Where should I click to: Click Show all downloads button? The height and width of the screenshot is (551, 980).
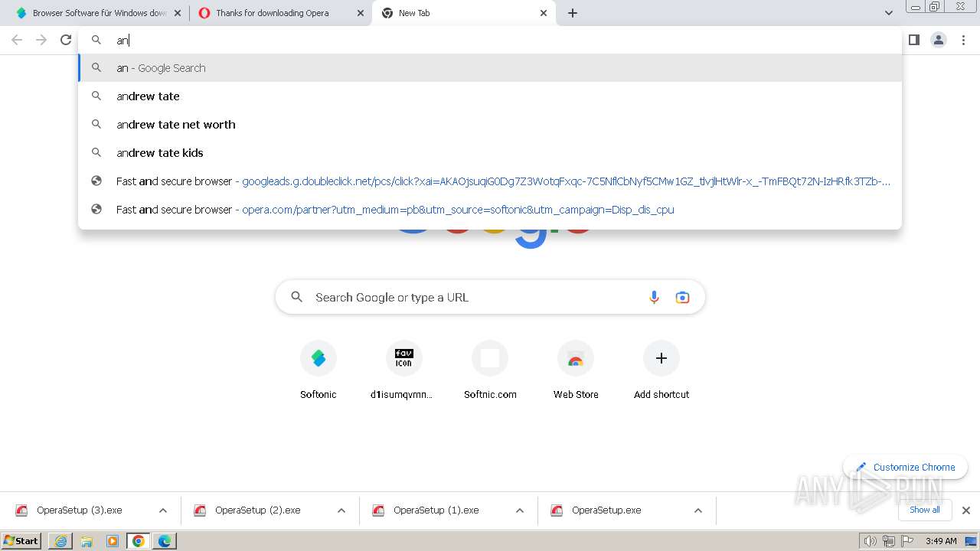point(925,510)
